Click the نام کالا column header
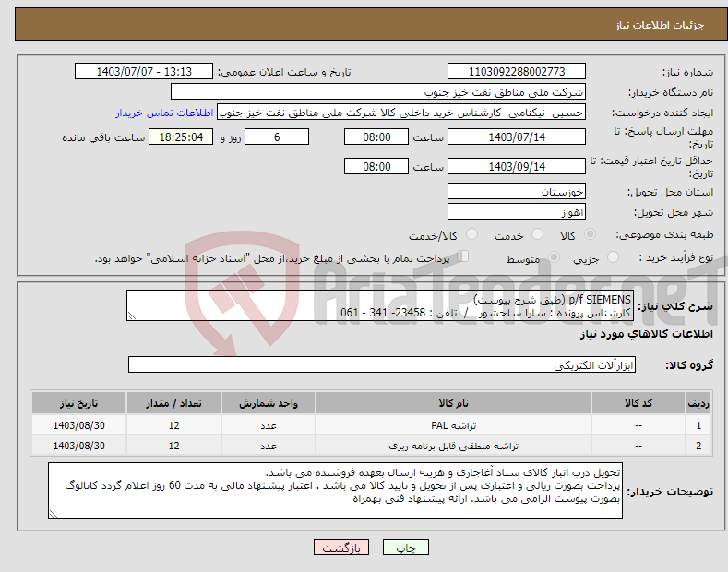 pos(453,403)
